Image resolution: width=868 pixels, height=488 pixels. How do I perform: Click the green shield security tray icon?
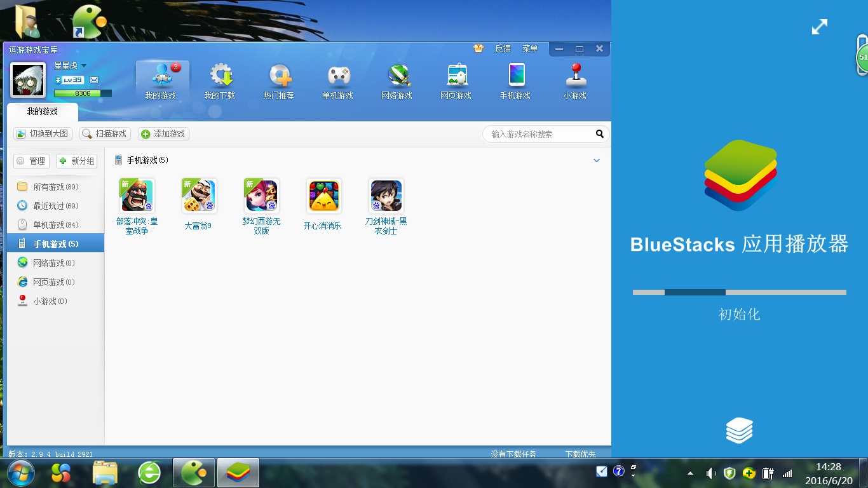coord(730,473)
